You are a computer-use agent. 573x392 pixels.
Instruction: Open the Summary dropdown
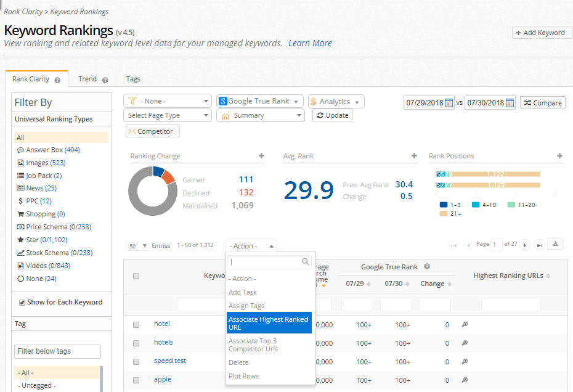coord(261,115)
